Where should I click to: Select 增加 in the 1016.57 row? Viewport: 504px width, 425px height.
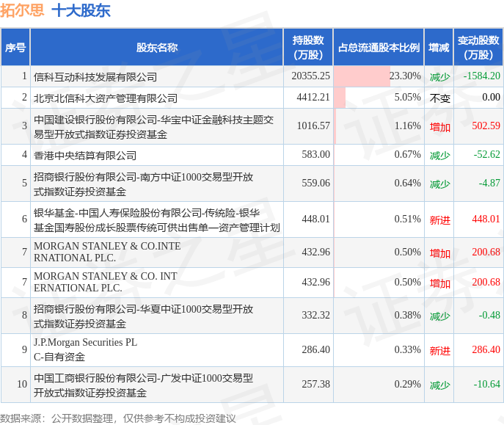pos(439,127)
